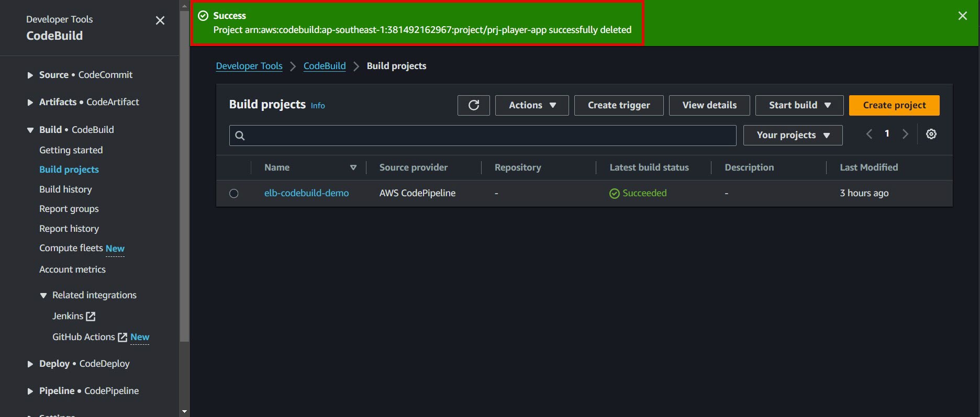Open GitHub Actions external link icon
The image size is (980, 417).
pos(122,337)
